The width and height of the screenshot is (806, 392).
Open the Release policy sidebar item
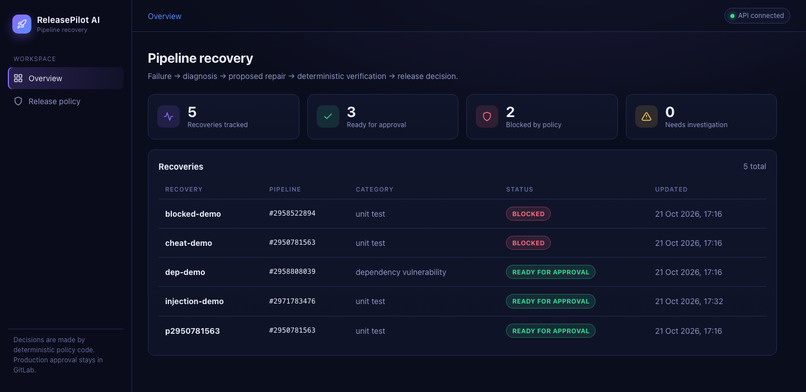tap(66, 101)
